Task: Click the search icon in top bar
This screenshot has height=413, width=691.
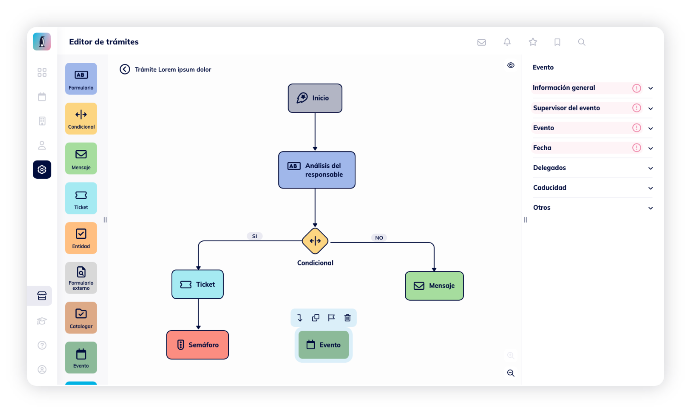Action: point(582,42)
